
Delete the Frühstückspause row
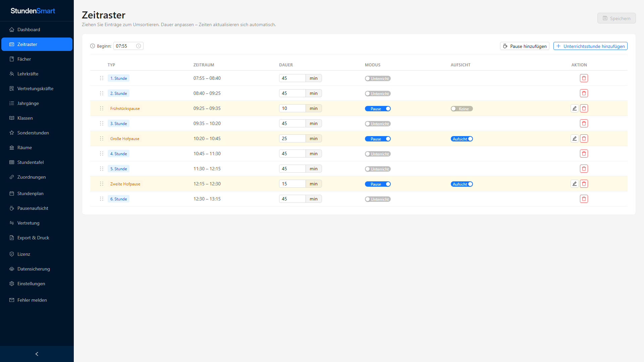[x=584, y=108]
